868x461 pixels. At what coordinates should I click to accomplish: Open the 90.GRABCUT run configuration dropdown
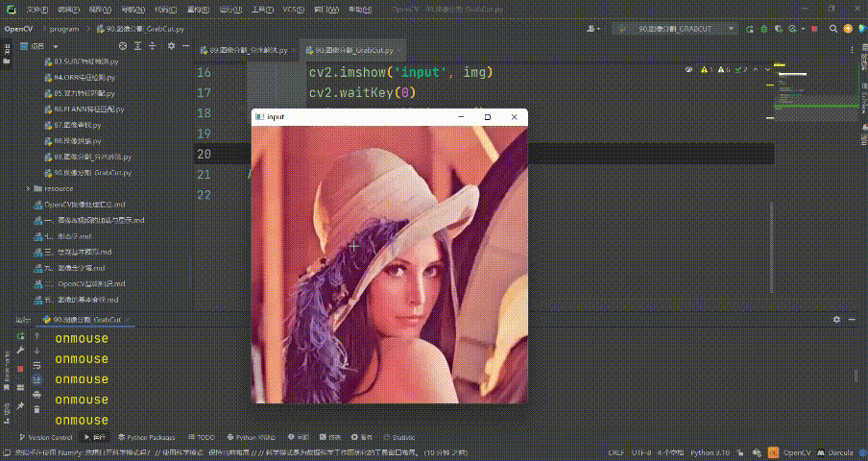pyautogui.click(x=677, y=29)
